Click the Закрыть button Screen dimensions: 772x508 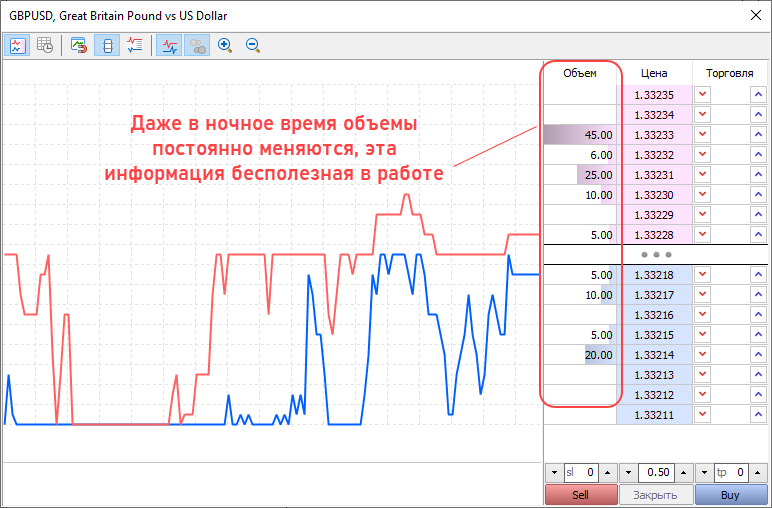click(655, 495)
